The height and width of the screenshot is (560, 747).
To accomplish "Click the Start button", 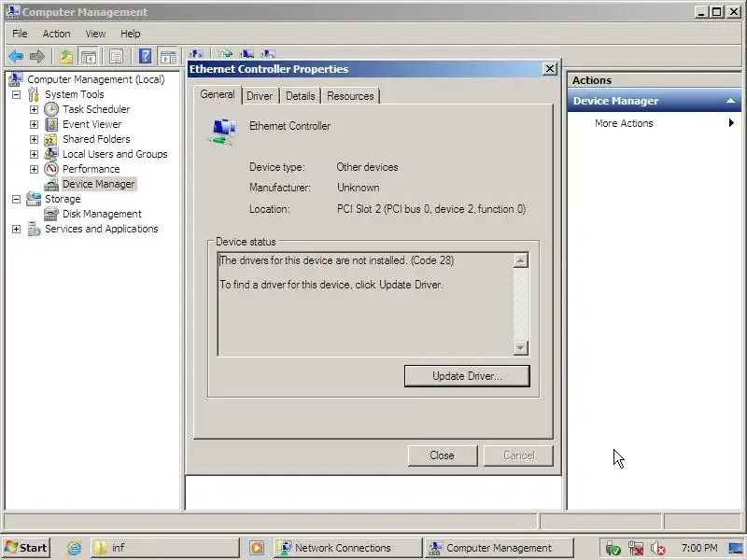I will (26, 548).
